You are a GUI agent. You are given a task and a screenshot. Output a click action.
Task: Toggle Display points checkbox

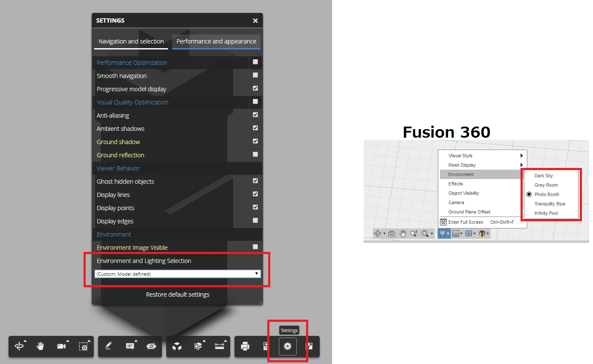click(255, 208)
